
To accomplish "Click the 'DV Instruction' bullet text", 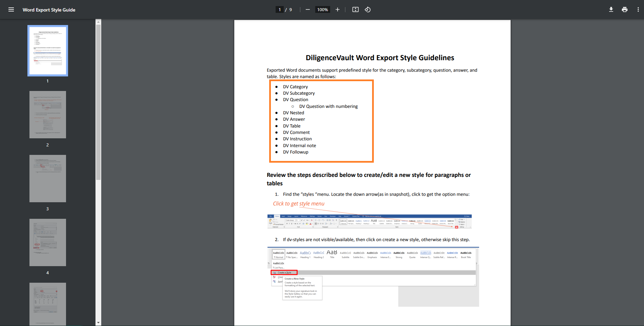I will click(297, 139).
